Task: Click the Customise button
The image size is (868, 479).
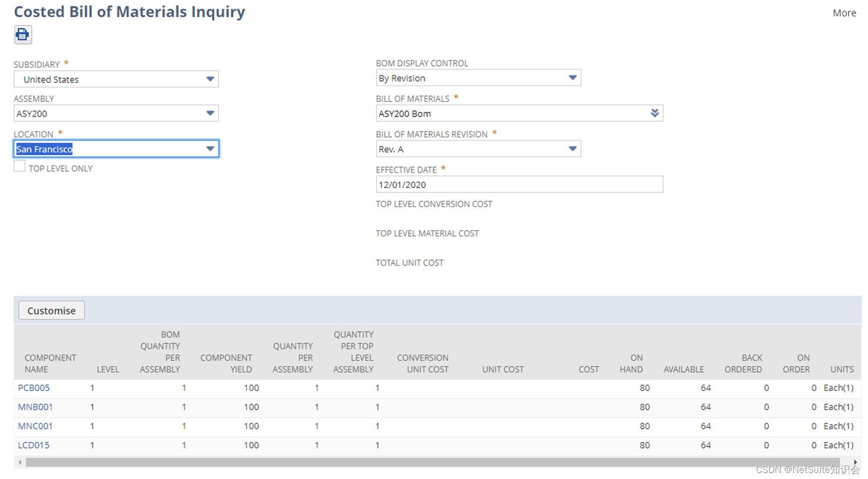Action: 51,311
